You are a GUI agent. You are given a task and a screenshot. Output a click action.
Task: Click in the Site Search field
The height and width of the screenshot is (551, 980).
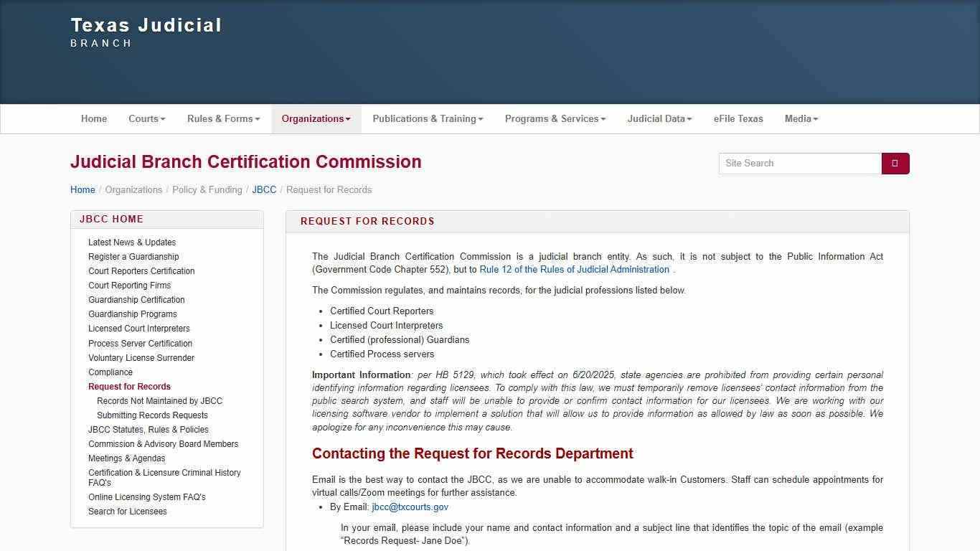[799, 164]
